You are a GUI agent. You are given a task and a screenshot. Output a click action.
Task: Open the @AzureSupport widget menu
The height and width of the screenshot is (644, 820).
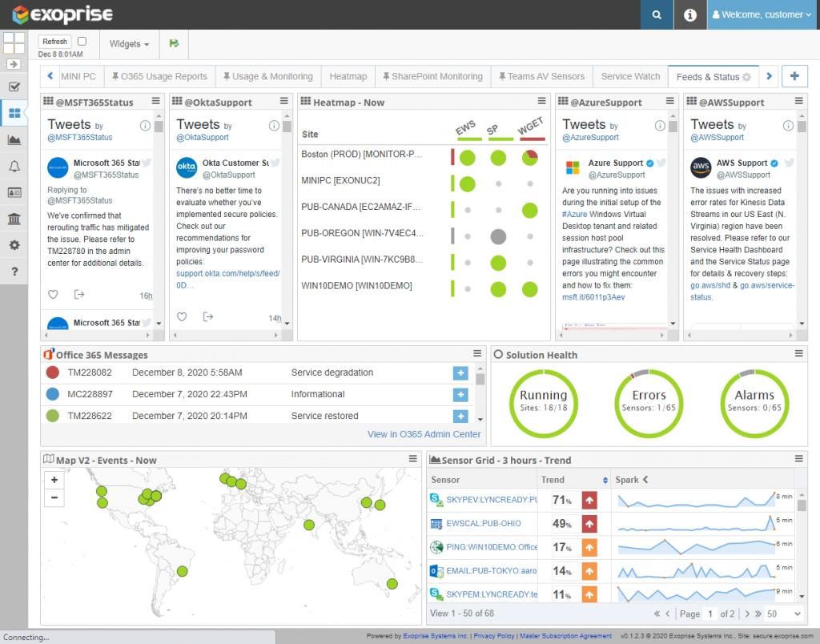670,101
